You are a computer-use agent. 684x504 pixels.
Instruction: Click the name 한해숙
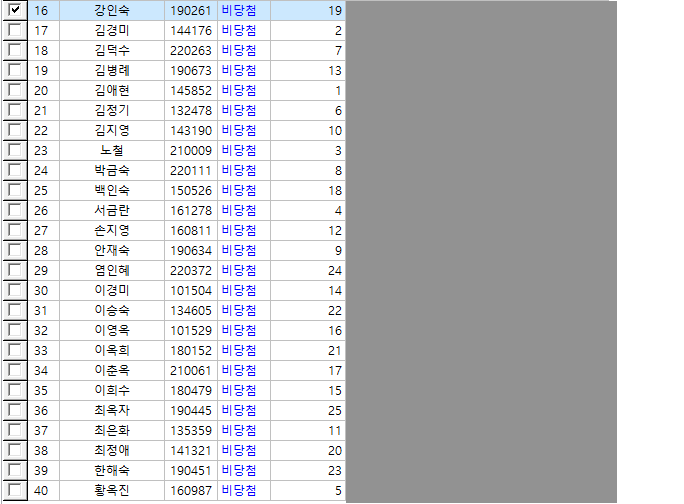(x=112, y=470)
